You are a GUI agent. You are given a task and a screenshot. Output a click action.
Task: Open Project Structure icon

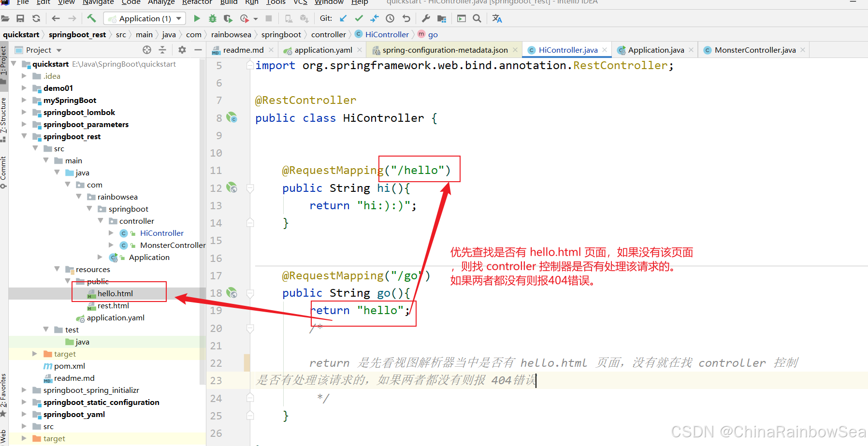pyautogui.click(x=442, y=18)
